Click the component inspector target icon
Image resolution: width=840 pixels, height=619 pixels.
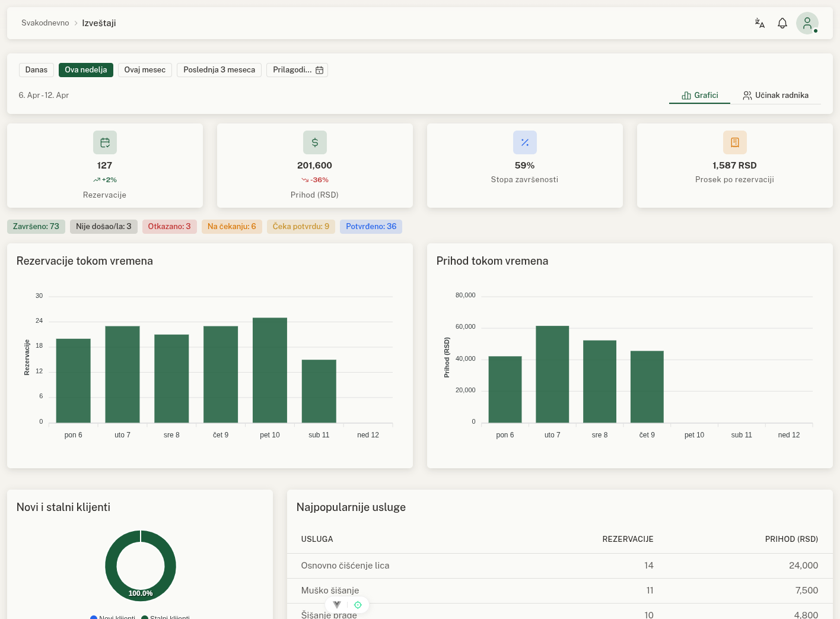[x=358, y=605]
